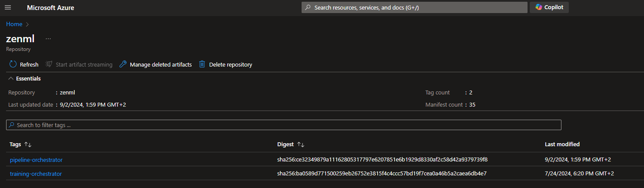The width and height of the screenshot is (644, 188).
Task: Click the Last updated date value in Essentials
Action: (x=93, y=105)
